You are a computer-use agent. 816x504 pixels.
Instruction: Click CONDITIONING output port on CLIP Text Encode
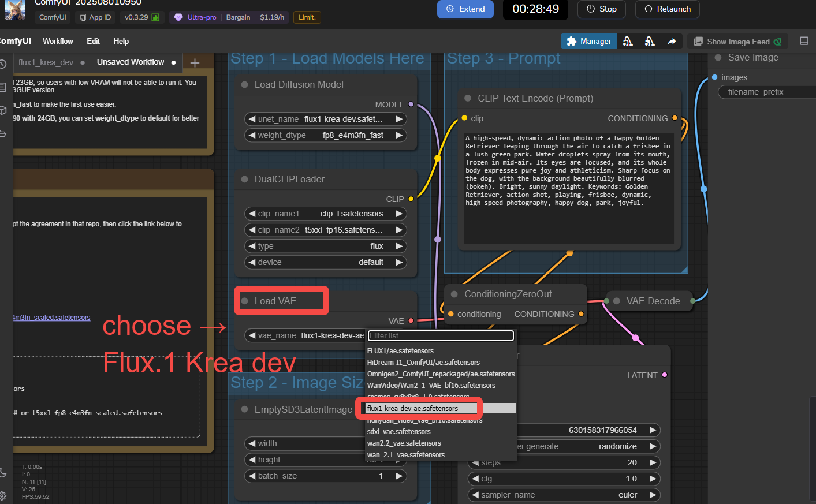click(x=675, y=118)
